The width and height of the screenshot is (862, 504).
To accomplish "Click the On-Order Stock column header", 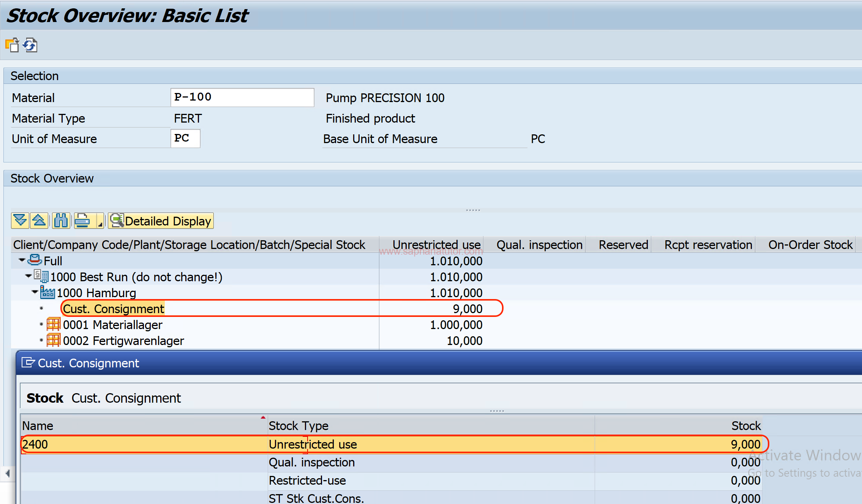I will coord(806,245).
